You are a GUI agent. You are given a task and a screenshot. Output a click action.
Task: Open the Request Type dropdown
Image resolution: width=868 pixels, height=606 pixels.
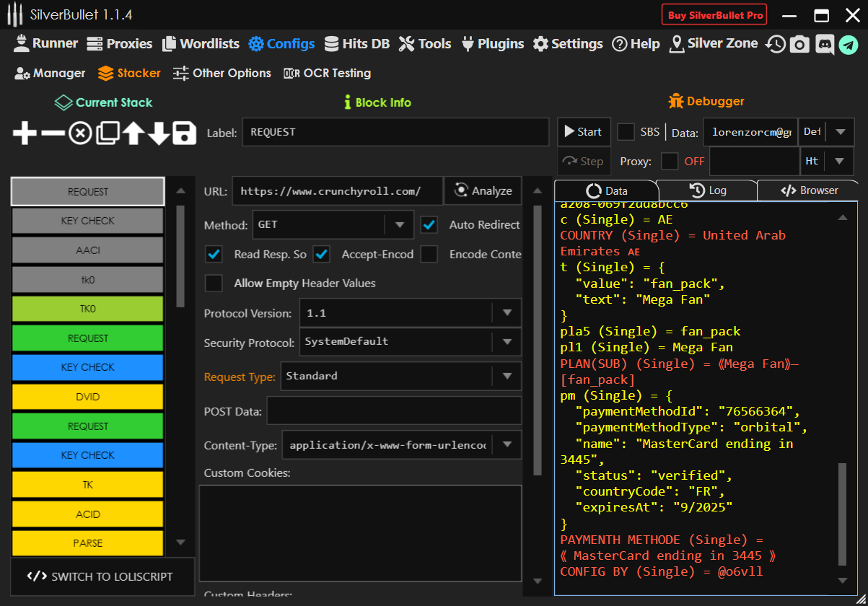pos(507,376)
